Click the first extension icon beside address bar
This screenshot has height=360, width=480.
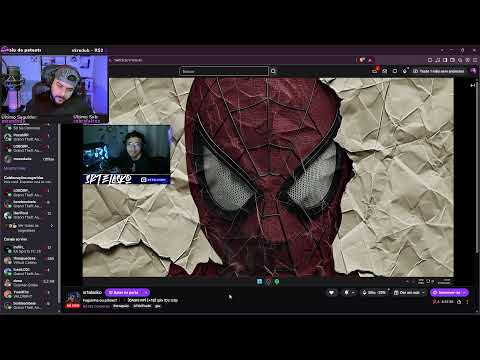pos(362,60)
